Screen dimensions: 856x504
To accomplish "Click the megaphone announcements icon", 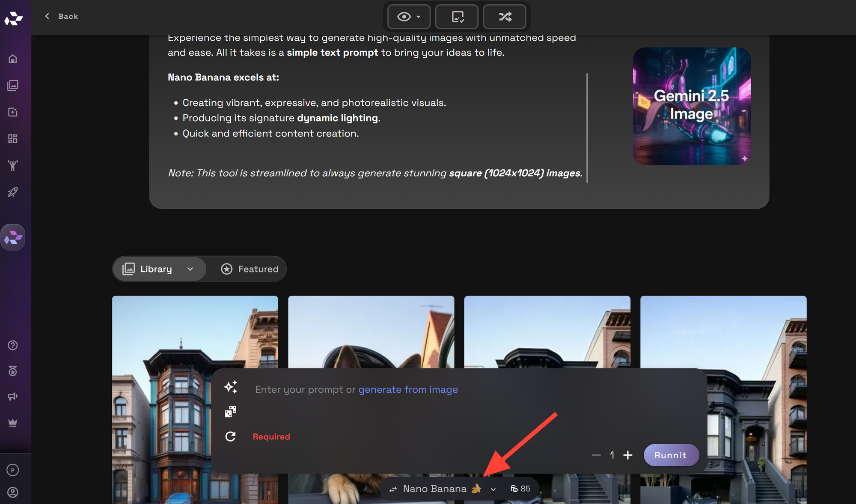I will coord(13,396).
